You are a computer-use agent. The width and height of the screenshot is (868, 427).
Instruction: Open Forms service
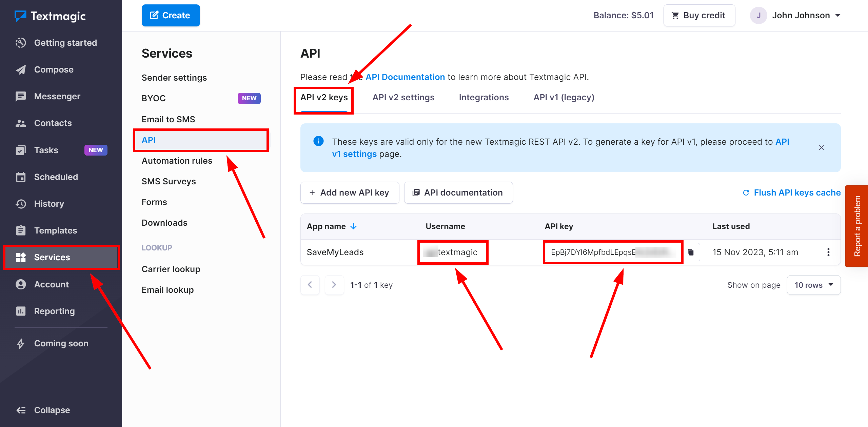coord(154,202)
